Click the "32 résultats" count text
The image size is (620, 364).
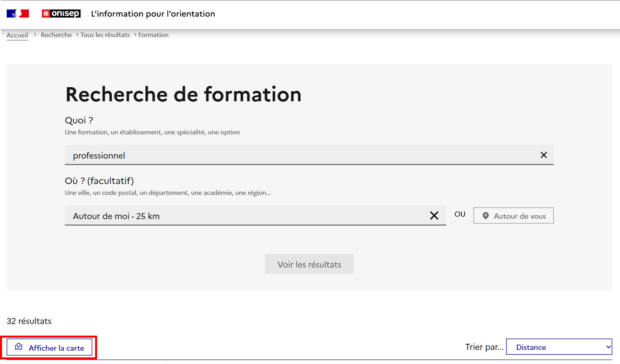[29, 321]
